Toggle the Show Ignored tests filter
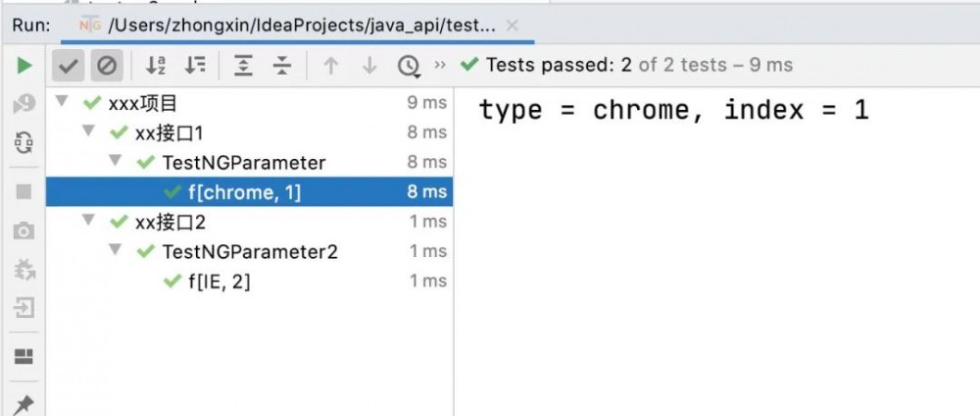The width and height of the screenshot is (980, 416). tap(107, 66)
